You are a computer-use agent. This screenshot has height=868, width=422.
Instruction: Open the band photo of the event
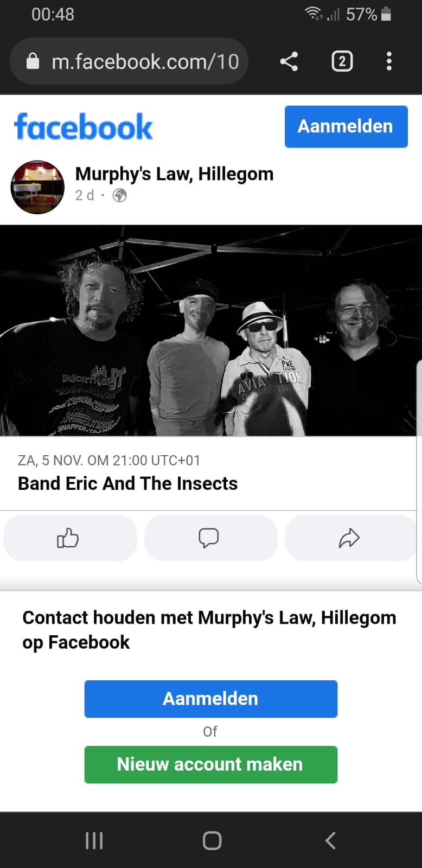click(x=211, y=330)
